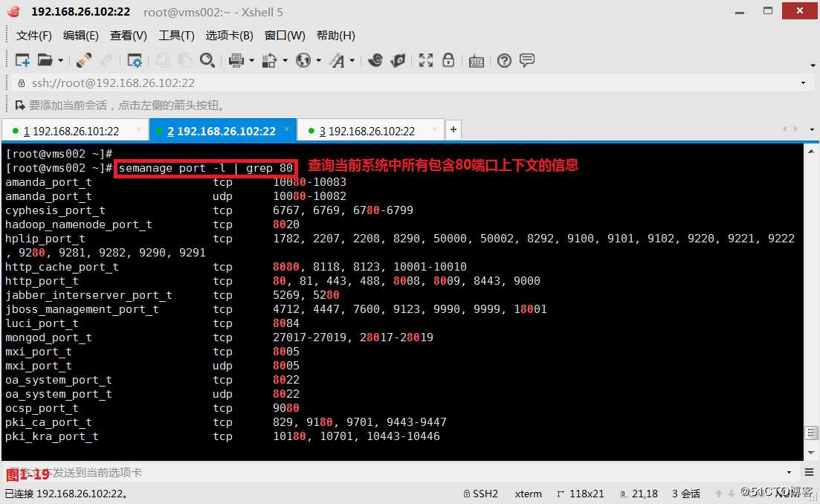
Task: Click the ocsp_port_t line in terminal
Action: click(152, 408)
